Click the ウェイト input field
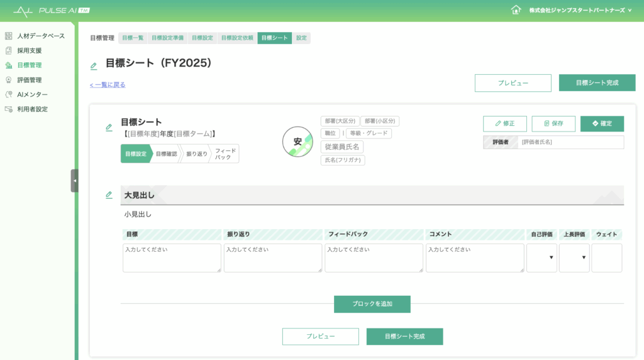 (x=606, y=258)
